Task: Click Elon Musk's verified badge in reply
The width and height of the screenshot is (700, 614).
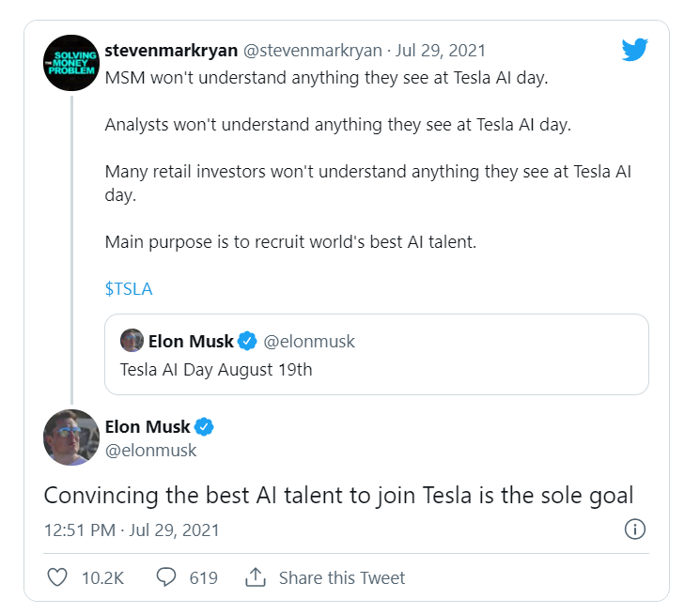Action: pos(204,426)
